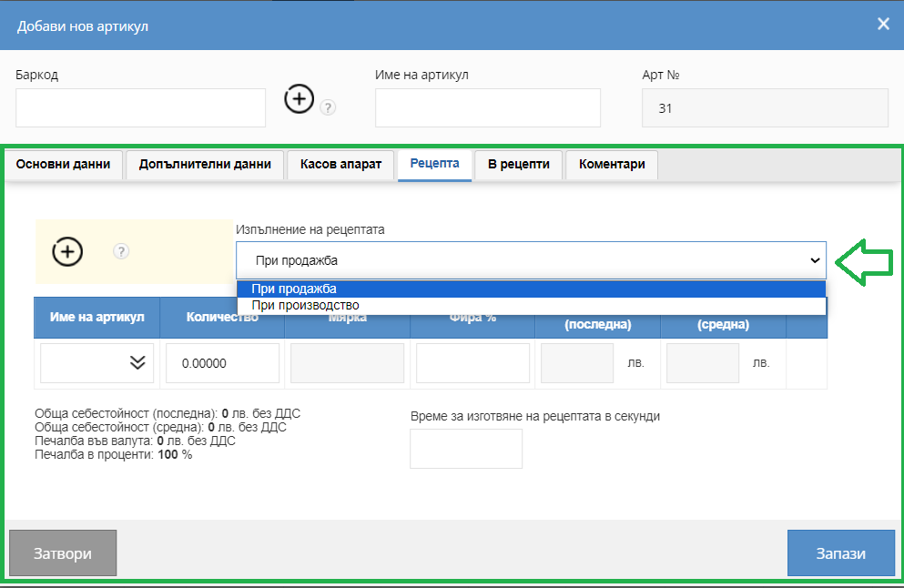The image size is (904, 588).
Task: Go to the Касов апарат tab
Action: (340, 164)
